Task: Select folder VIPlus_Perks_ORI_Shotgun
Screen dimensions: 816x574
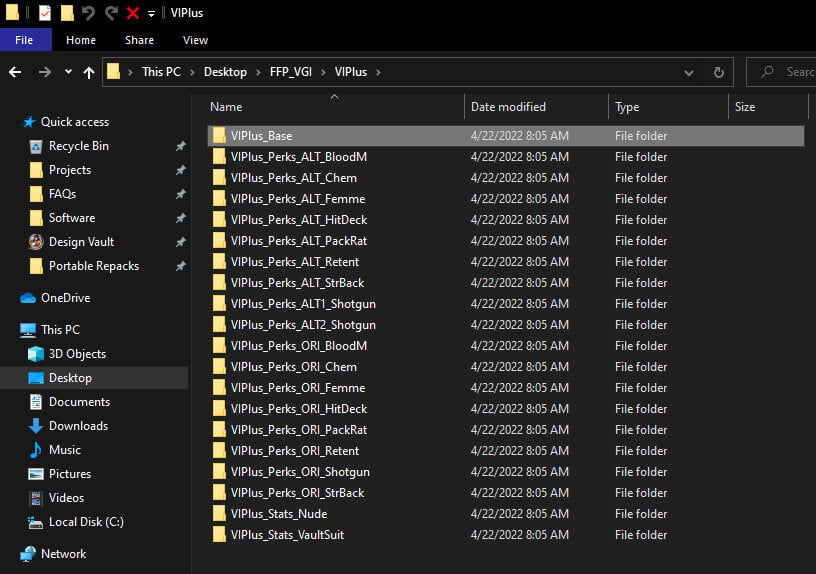Action: (x=300, y=471)
